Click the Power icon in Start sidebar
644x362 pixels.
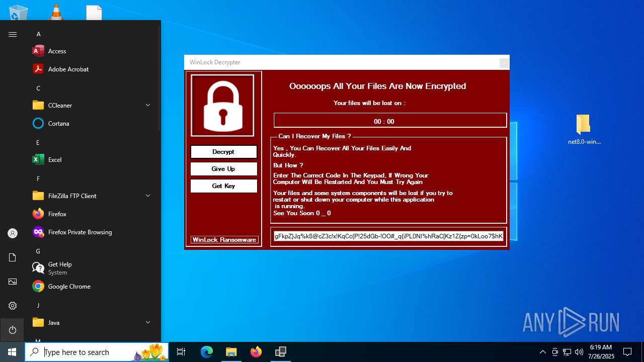pos(13,330)
